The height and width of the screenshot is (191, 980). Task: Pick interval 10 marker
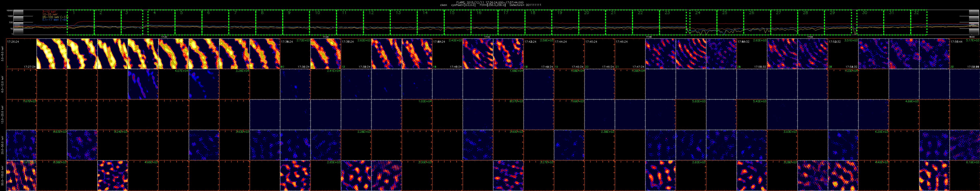point(317,13)
